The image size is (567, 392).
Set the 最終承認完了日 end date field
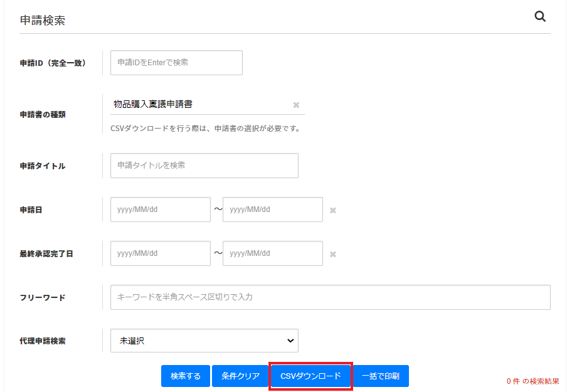pos(273,253)
